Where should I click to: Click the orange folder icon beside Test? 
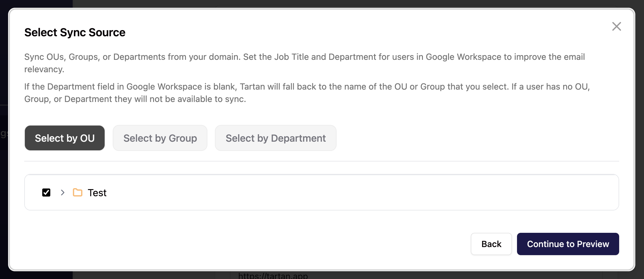[x=78, y=193]
